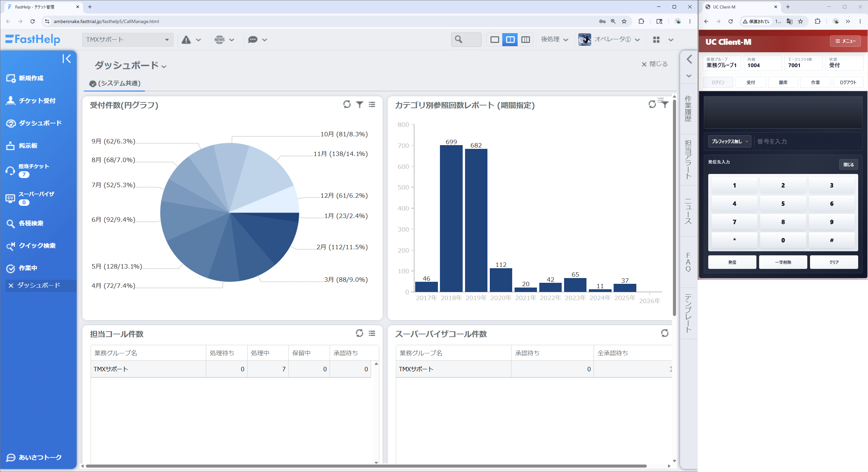
Task: Open チケット受付 in the sidebar
Action: click(31, 101)
